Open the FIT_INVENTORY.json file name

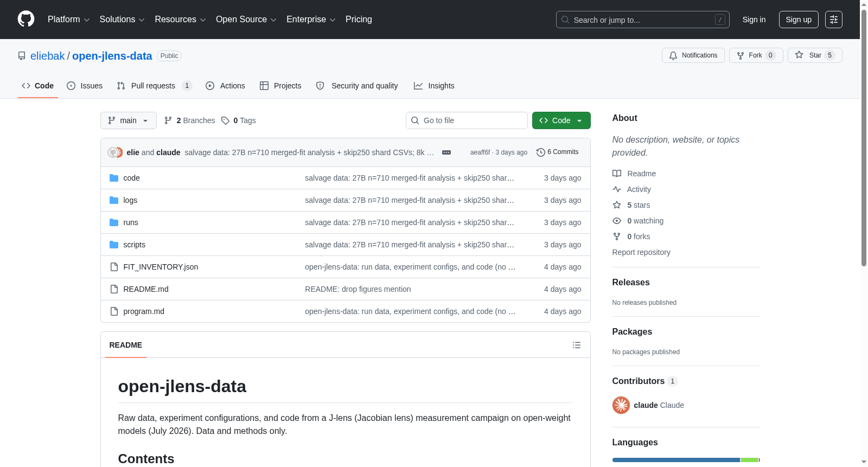tap(161, 267)
